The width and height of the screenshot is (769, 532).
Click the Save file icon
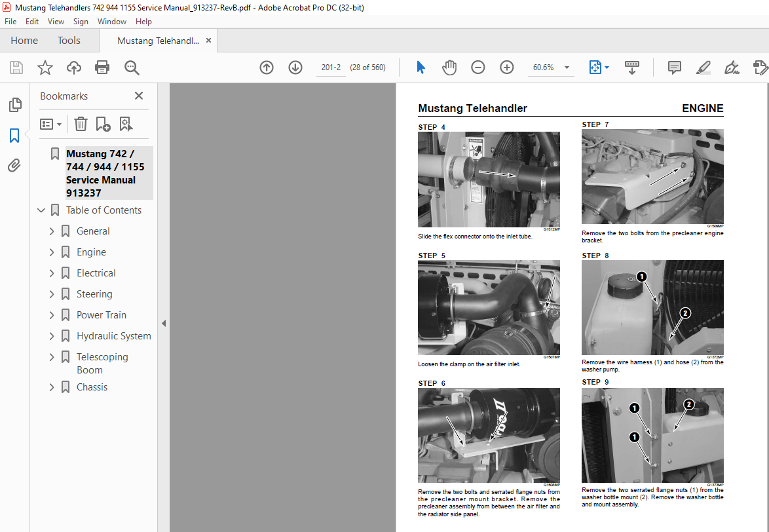tap(16, 67)
